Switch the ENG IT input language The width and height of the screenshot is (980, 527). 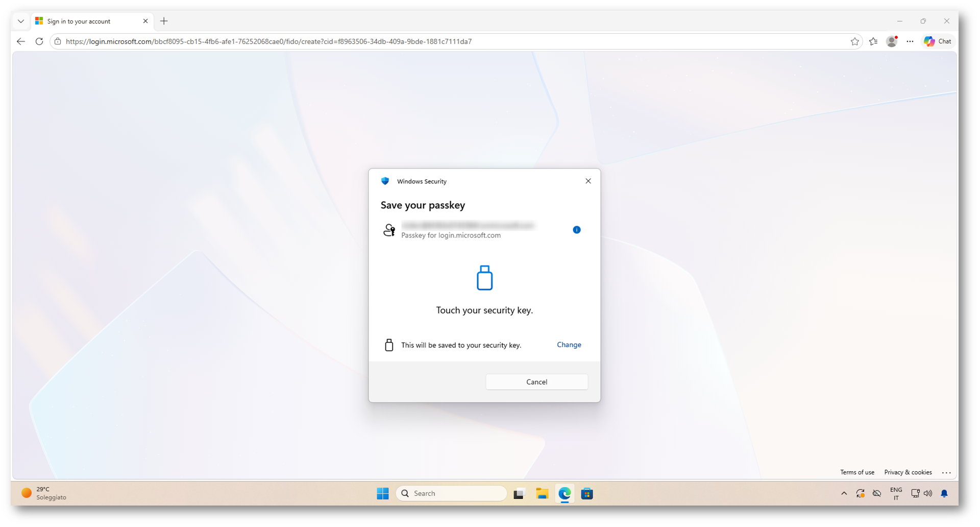[896, 494]
